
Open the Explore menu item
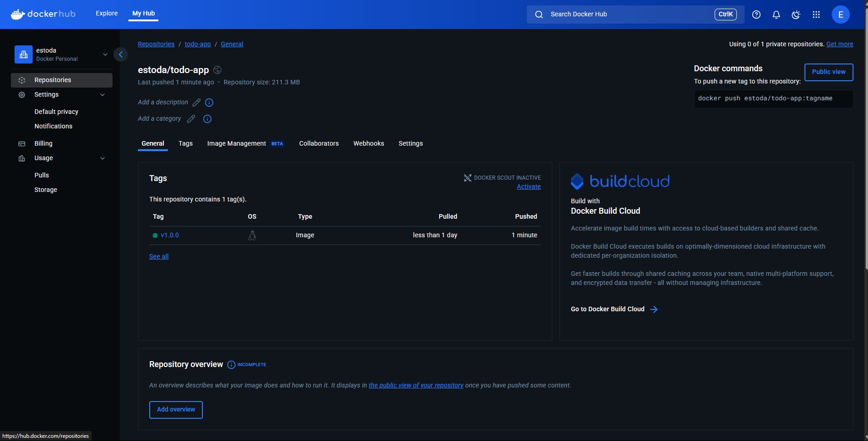107,13
